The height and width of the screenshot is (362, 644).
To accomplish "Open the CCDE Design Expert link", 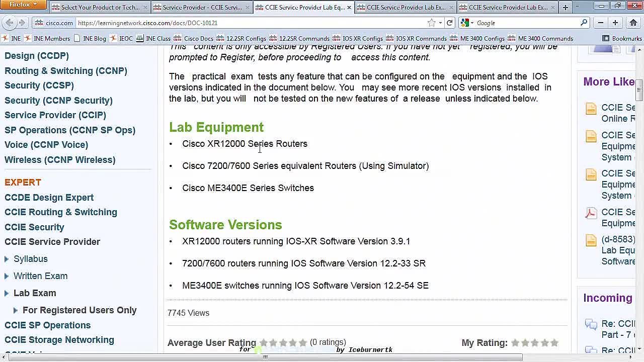I will click(x=49, y=198).
